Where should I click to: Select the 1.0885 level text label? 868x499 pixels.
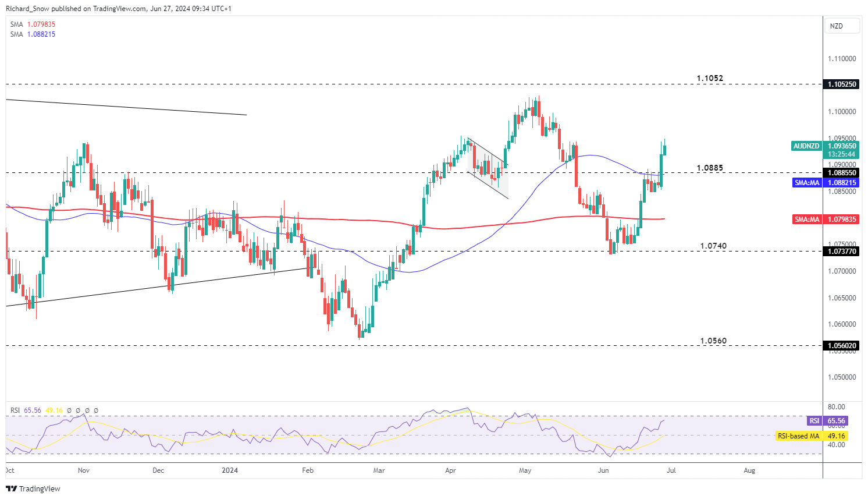(710, 168)
